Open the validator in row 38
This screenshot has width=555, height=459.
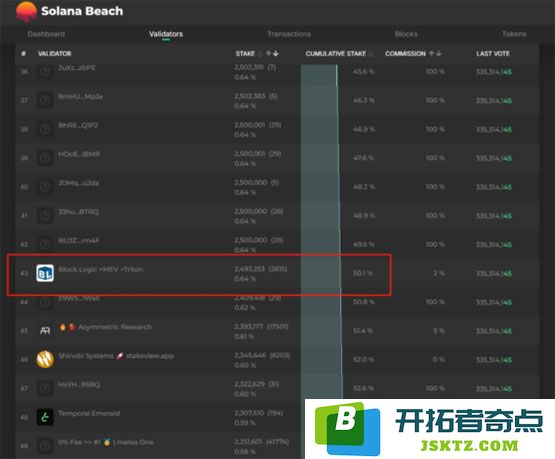(x=78, y=125)
